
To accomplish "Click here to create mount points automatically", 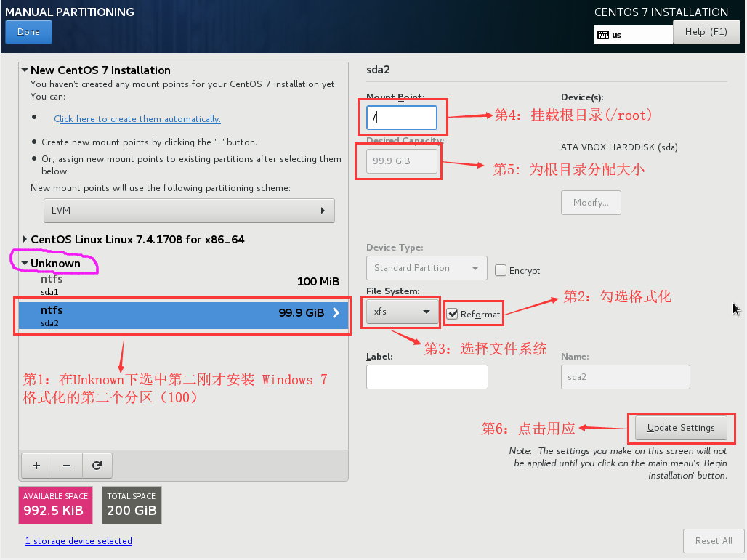I will point(137,118).
